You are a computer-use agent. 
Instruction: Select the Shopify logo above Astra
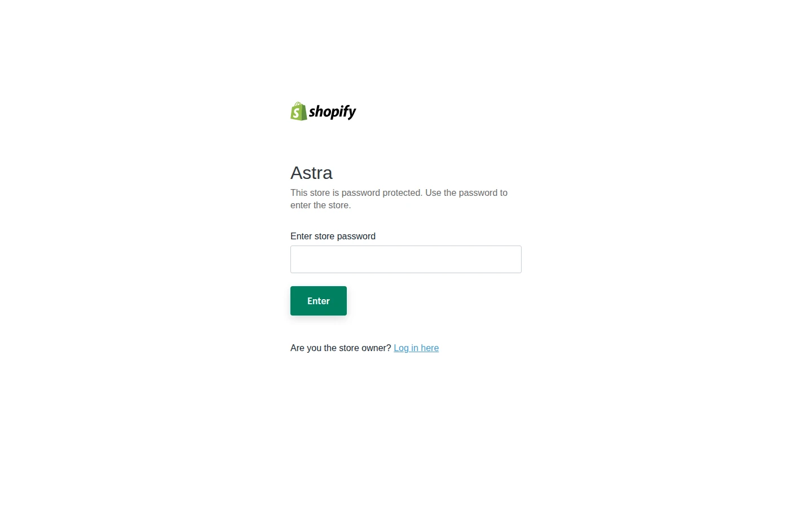pyautogui.click(x=323, y=111)
